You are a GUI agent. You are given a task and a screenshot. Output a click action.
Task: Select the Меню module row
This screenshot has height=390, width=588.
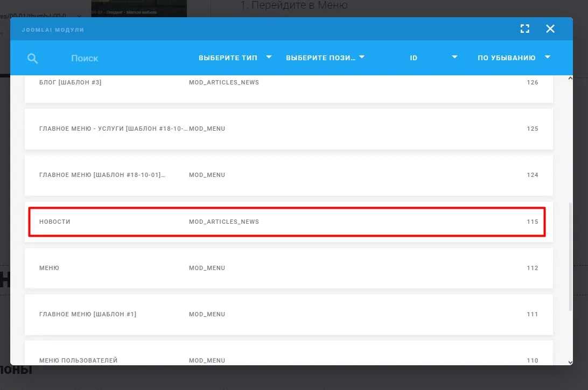pyautogui.click(x=289, y=268)
